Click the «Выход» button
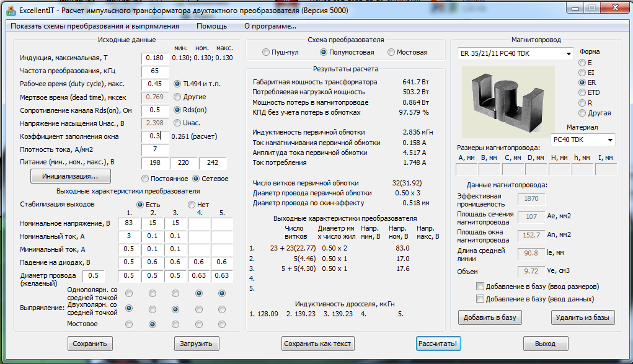 (546, 344)
